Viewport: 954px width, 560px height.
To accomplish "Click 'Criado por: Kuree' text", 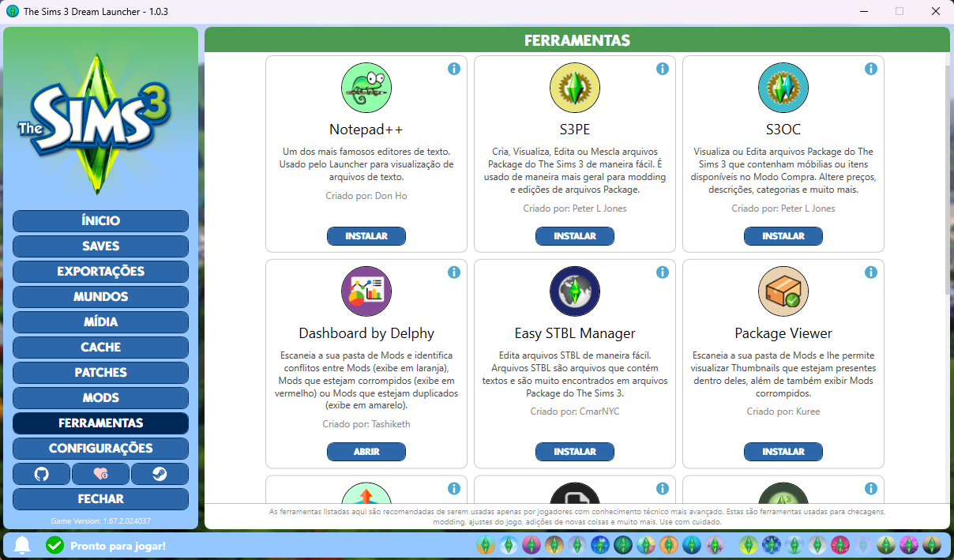I will 783,412.
